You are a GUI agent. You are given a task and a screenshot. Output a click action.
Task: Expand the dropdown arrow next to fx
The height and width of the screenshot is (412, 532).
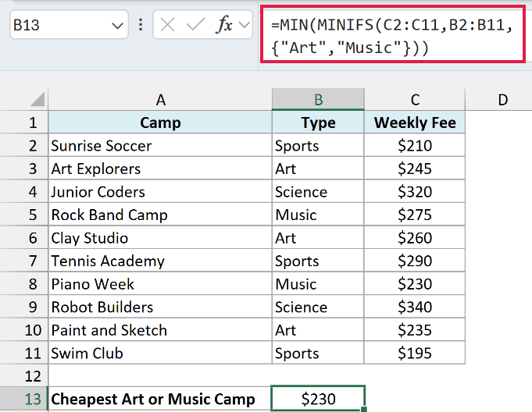click(x=244, y=25)
